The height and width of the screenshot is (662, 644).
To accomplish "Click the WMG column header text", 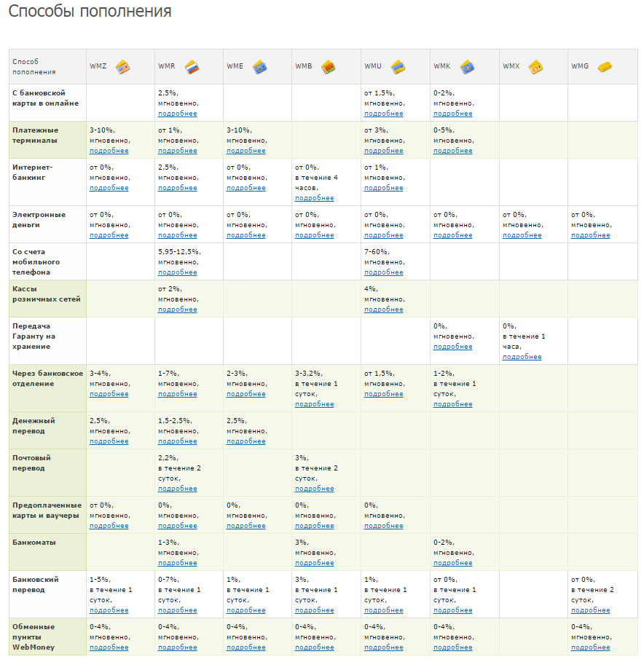I will 580,66.
